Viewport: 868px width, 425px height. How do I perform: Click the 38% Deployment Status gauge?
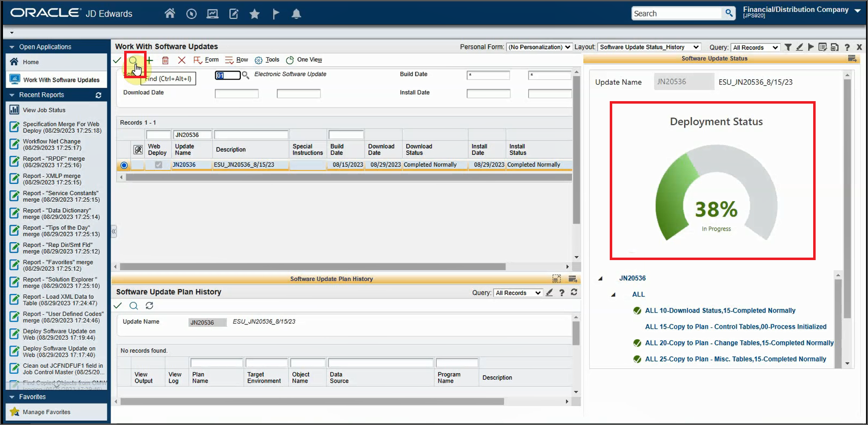point(716,193)
